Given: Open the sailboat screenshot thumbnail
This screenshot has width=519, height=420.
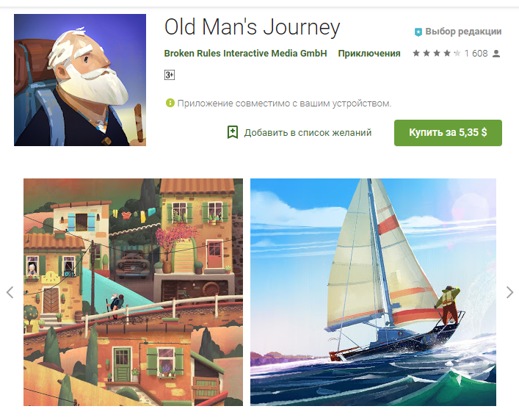Looking at the screenshot, I should click(x=373, y=292).
